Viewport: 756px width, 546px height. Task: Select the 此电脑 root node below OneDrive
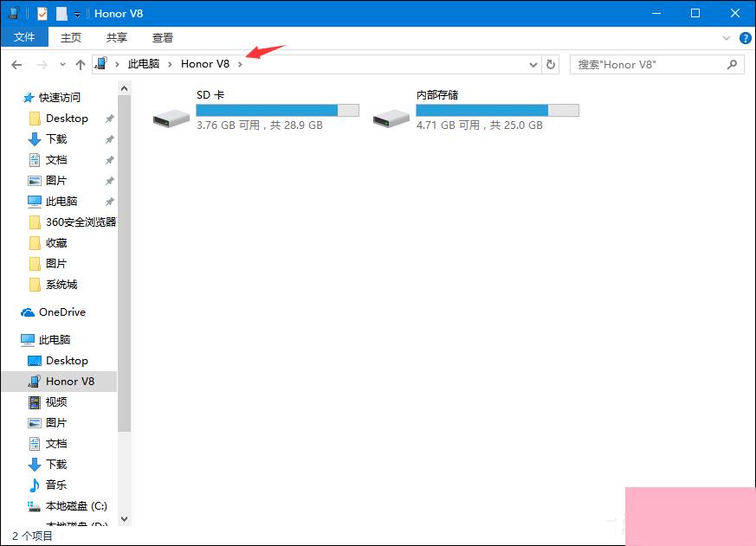pos(55,340)
